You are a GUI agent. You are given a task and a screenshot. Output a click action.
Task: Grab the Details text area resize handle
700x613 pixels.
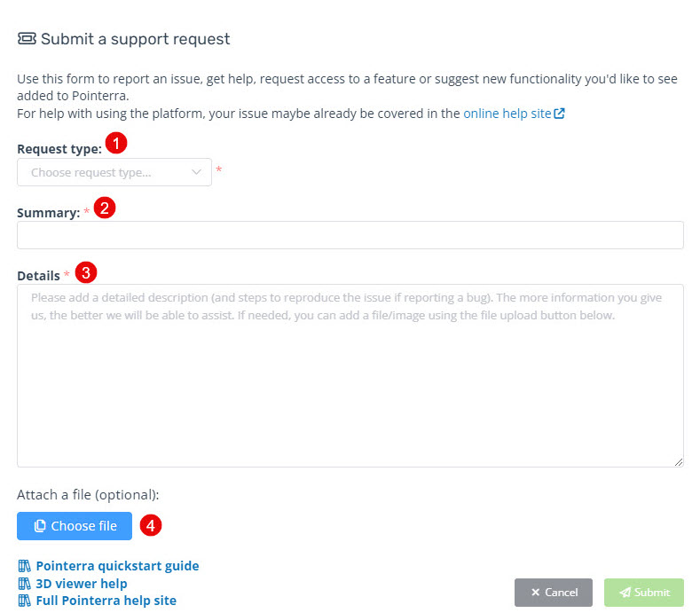point(679,462)
